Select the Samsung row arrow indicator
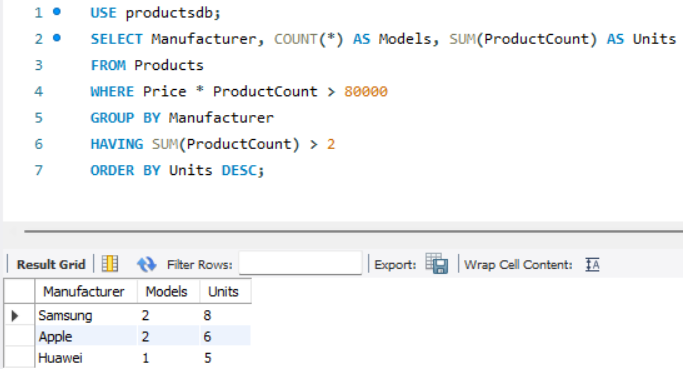The height and width of the screenshot is (369, 683). pyautogui.click(x=15, y=315)
